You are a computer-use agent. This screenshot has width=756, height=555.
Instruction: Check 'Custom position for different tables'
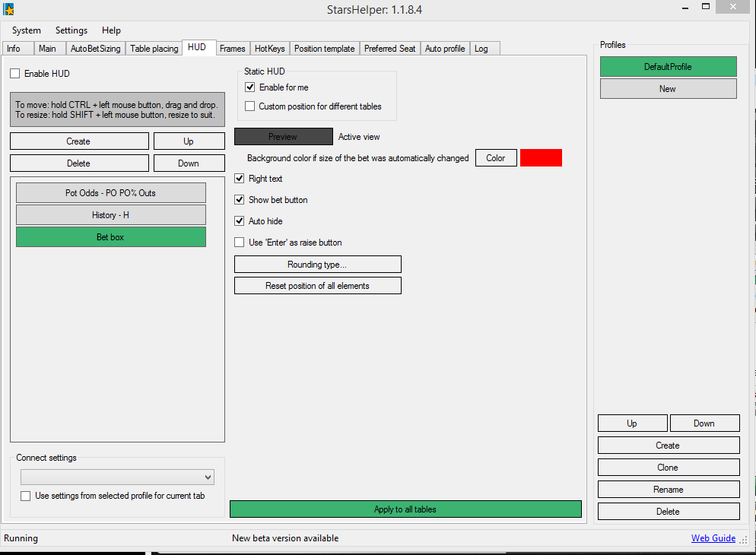click(x=249, y=106)
